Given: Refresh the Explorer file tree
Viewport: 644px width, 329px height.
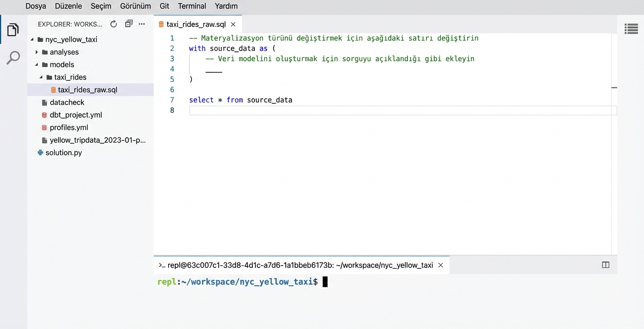Looking at the screenshot, I should tap(114, 24).
